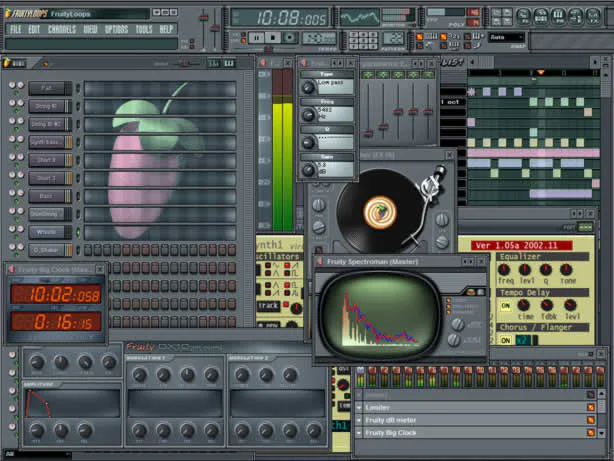Viewport: 614px width, 461px height.
Task: Click the third round shortcut icon at top right
Action: point(558,16)
